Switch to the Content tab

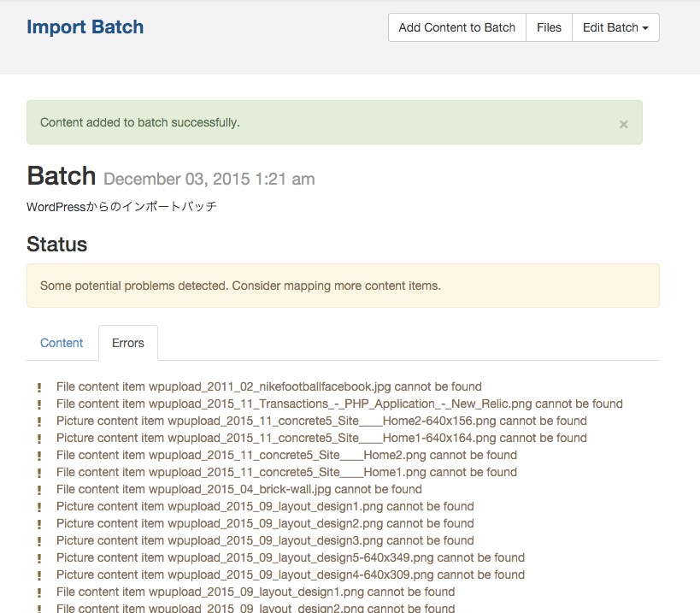(x=62, y=343)
